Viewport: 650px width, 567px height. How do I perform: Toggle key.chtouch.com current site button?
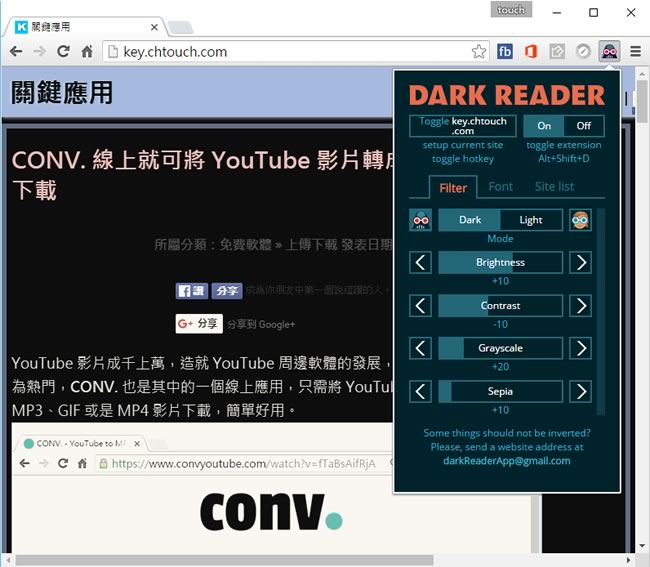463,126
